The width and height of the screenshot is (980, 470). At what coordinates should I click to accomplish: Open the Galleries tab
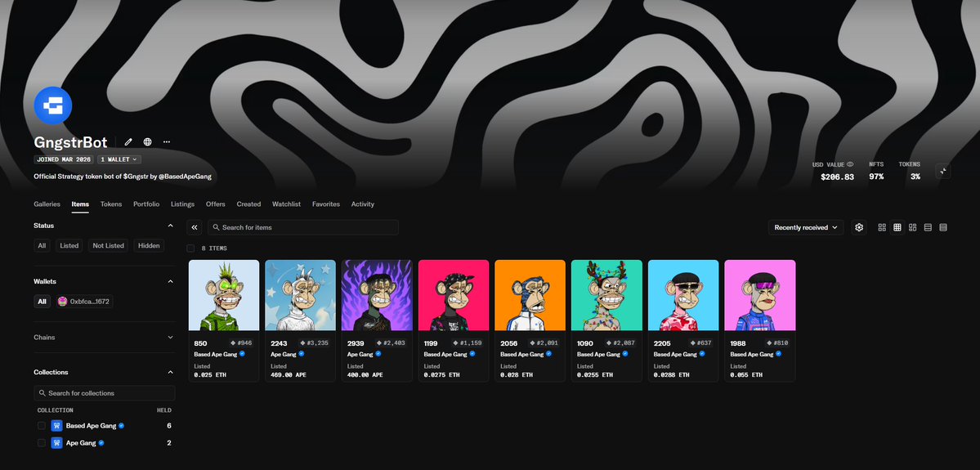[47, 204]
